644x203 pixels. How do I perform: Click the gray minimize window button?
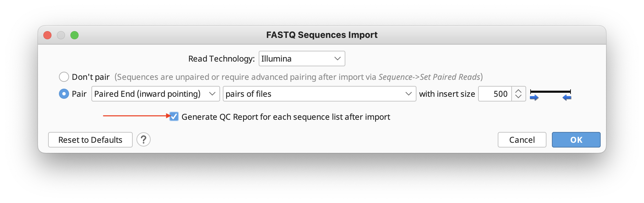pyautogui.click(x=61, y=35)
